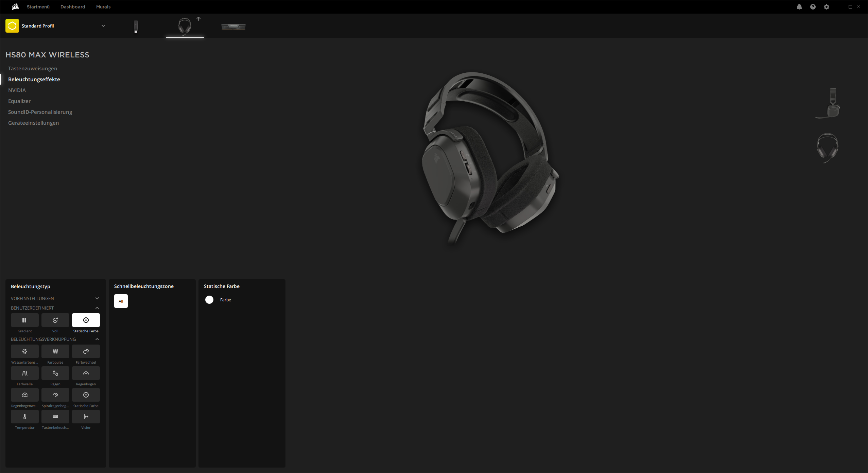Screen dimensions: 868x473
Task: Open the static Farbe color picker
Action: pos(209,300)
